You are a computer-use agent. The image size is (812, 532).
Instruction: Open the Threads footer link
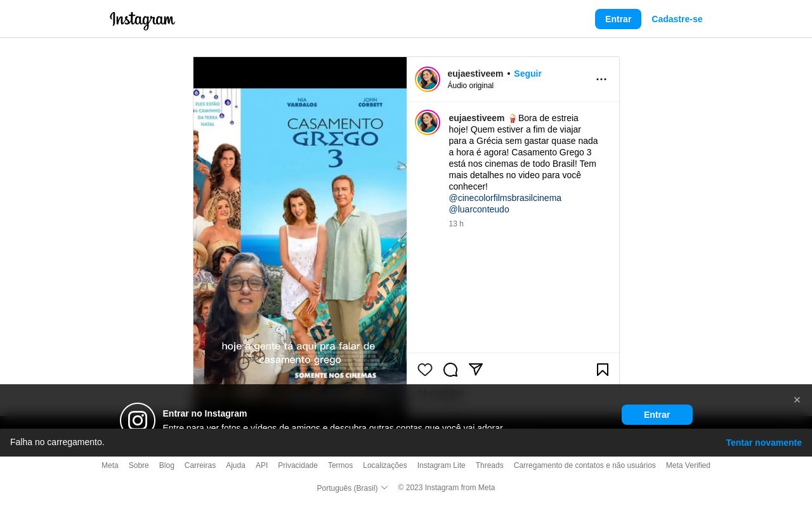[x=489, y=465]
